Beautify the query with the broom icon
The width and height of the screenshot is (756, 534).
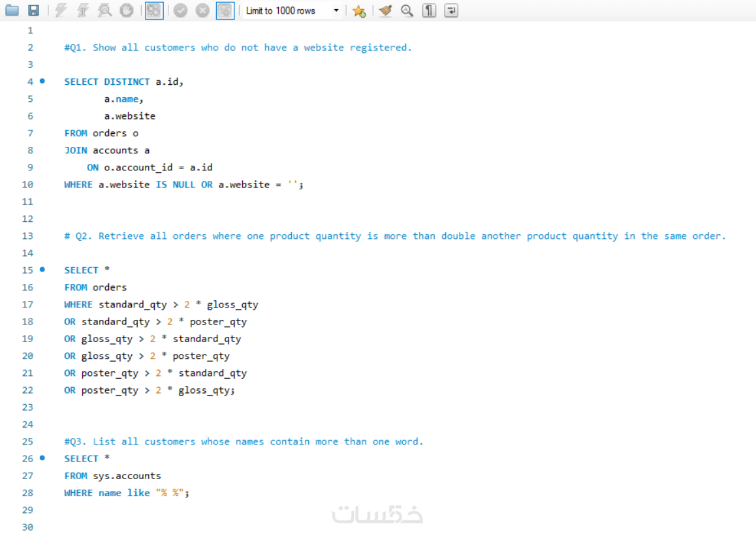(x=385, y=10)
